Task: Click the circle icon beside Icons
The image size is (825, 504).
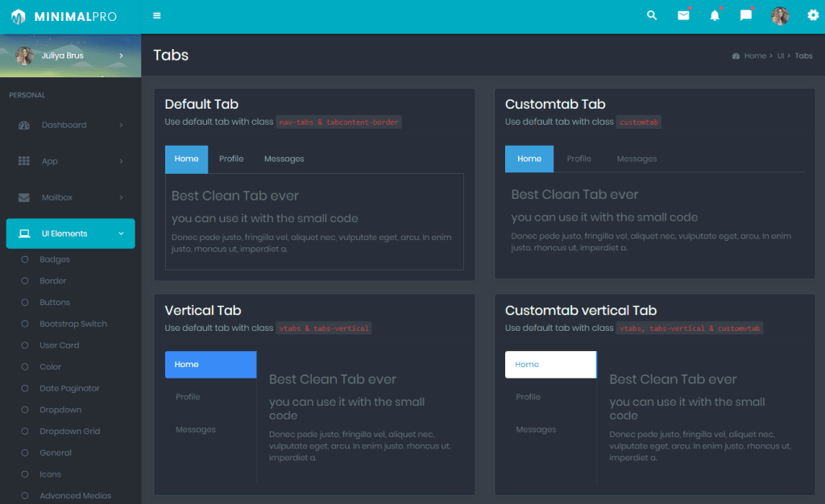Action: (25, 474)
